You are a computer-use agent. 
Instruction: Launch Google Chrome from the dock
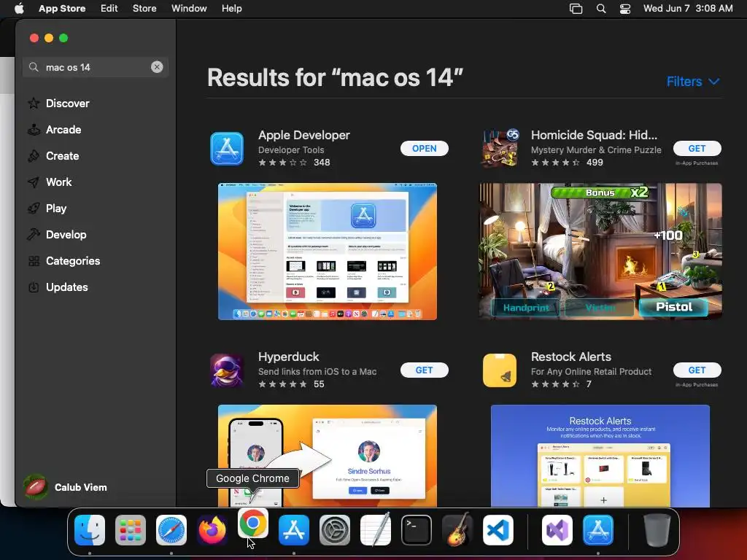coord(253,524)
